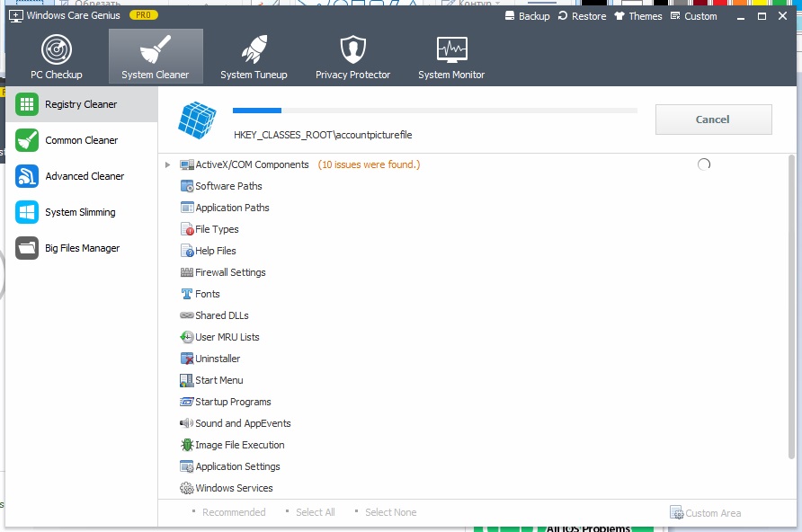
Task: Click the Select None link
Action: pos(390,512)
